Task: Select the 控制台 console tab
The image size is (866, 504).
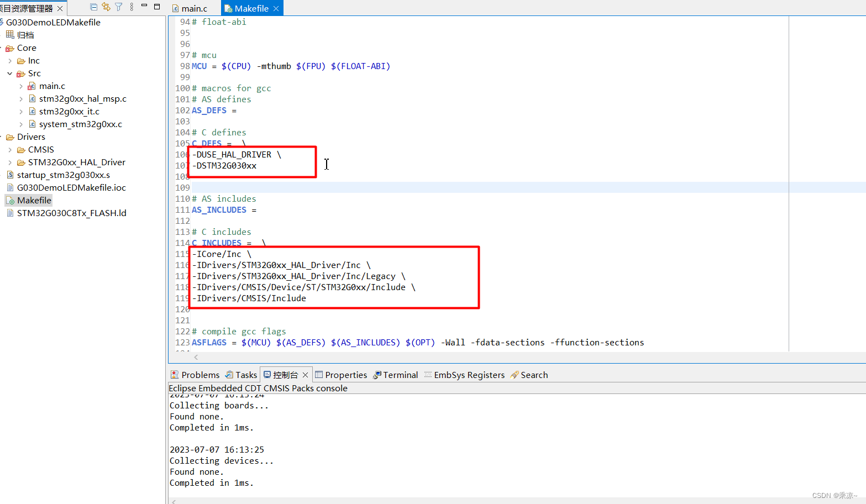Action: [x=286, y=375]
